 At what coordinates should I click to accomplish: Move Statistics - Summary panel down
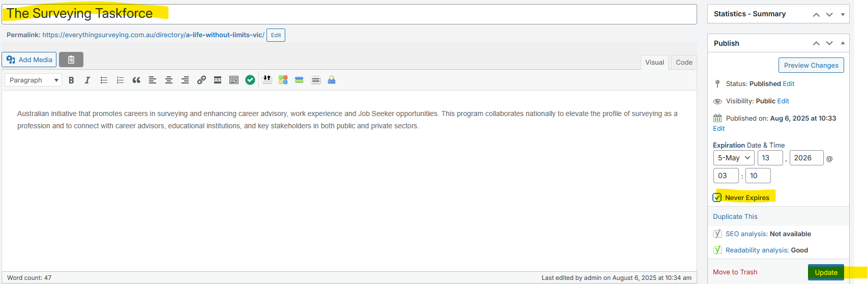coord(829,14)
